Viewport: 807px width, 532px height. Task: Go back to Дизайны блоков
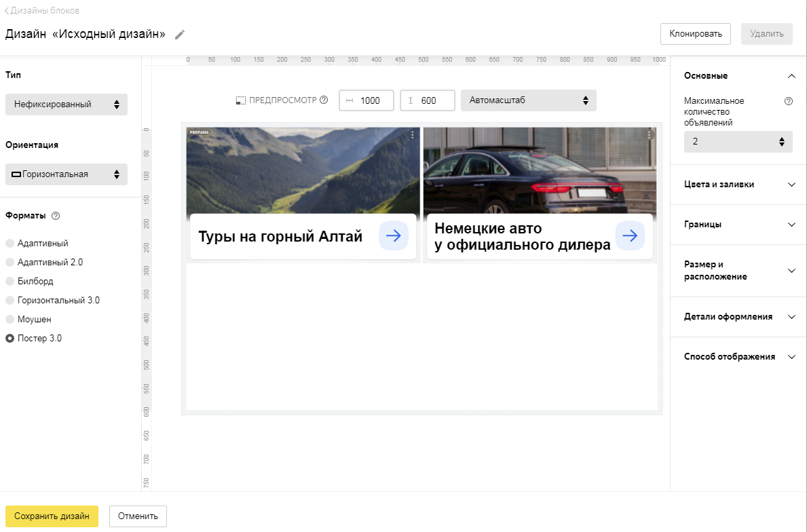coord(41,10)
